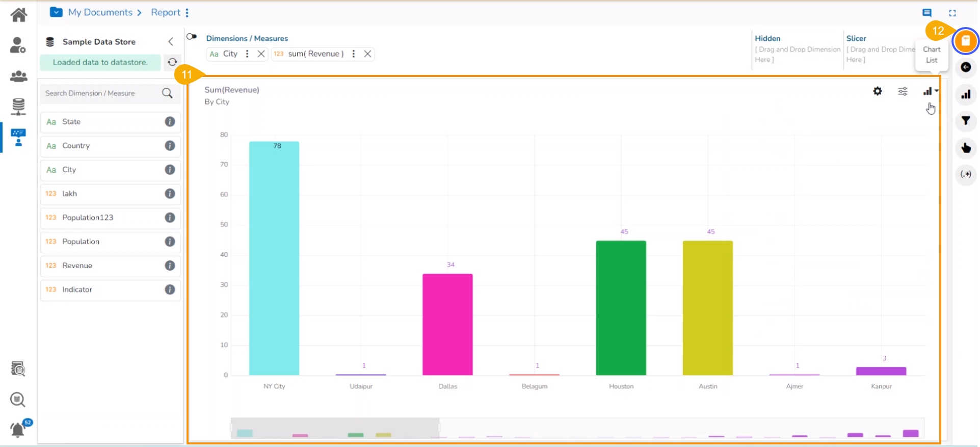Toggle the Dimensions / Measures switch
The width and height of the screenshot is (980, 447).
192,37
